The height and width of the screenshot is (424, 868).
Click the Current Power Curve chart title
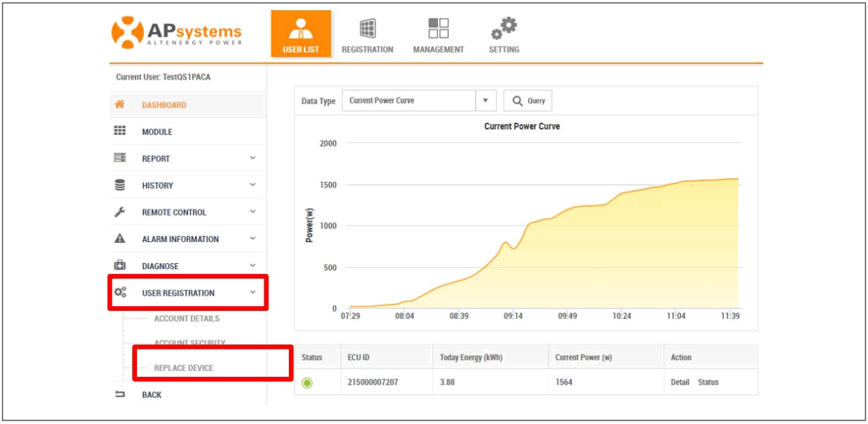point(522,126)
